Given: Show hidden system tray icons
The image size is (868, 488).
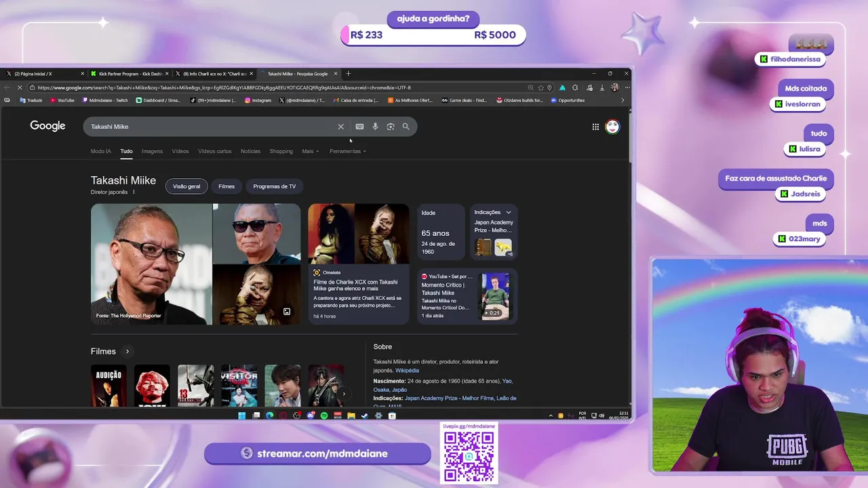Looking at the screenshot, I should [x=551, y=415].
